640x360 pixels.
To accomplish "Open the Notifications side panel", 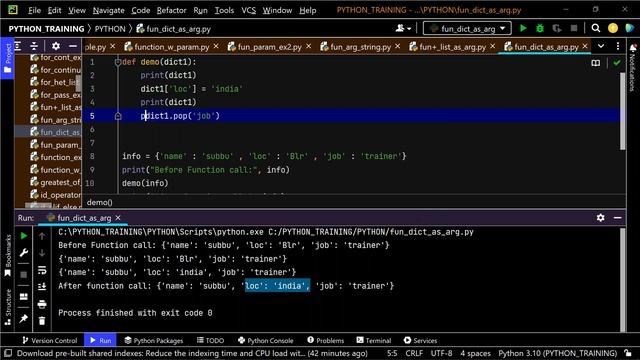I will click(x=633, y=67).
